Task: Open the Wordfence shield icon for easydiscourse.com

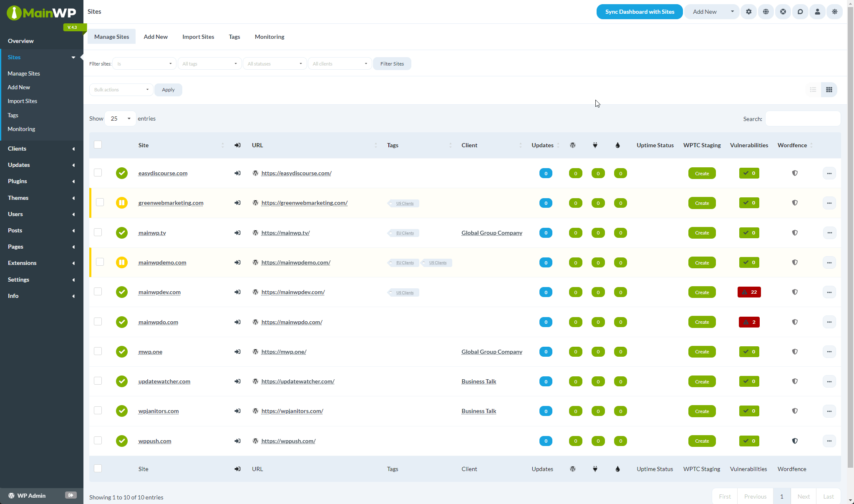Action: tap(795, 173)
